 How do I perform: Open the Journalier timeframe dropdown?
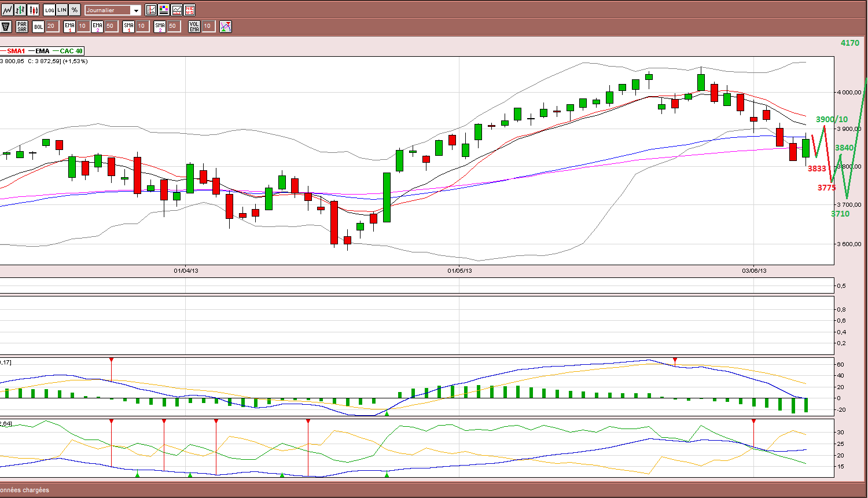(x=113, y=10)
